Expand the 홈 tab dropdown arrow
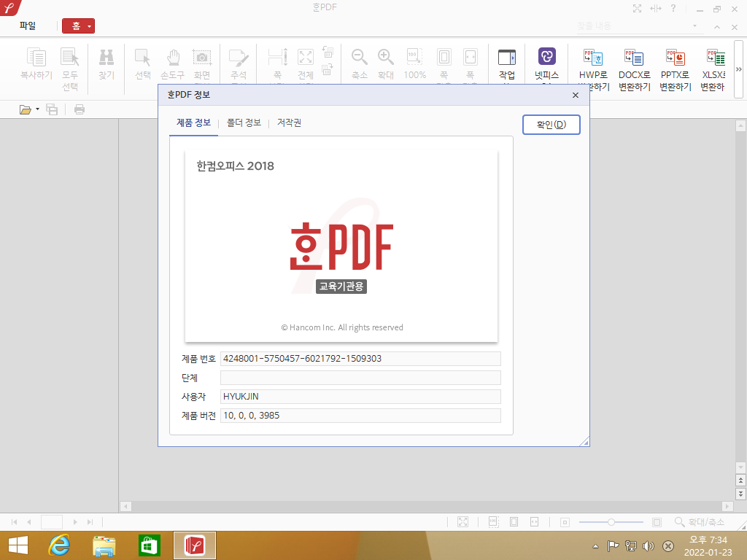747x560 pixels. pyautogui.click(x=89, y=27)
